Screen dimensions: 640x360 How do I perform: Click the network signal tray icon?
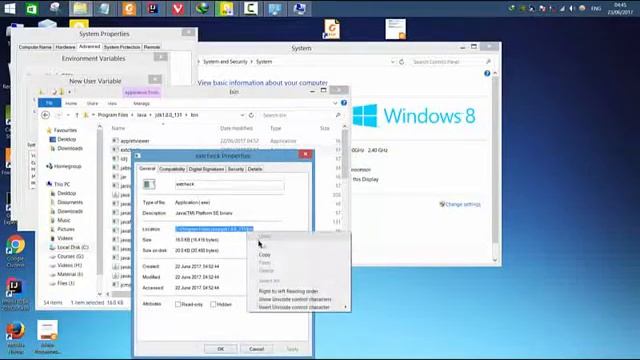pyautogui.click(x=562, y=8)
